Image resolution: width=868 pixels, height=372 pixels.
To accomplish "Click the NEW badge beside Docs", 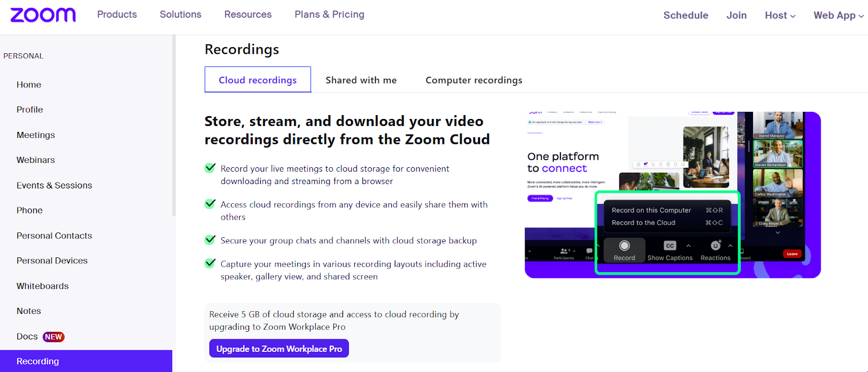I will (x=53, y=337).
